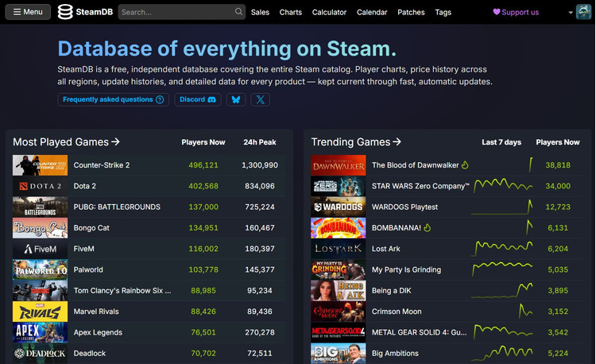The height and width of the screenshot is (364, 596).
Task: Click the BOMBANANA! thumbnail
Action: (339, 227)
